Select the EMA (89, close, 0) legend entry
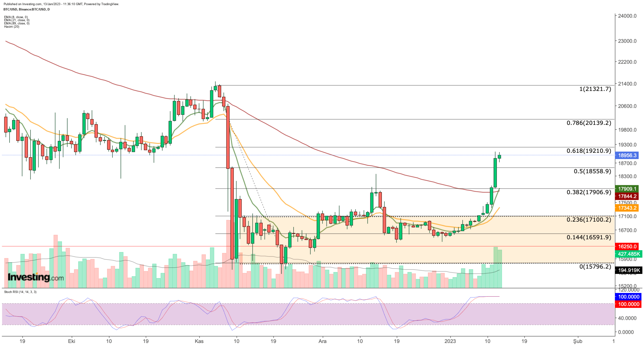 click(17, 23)
